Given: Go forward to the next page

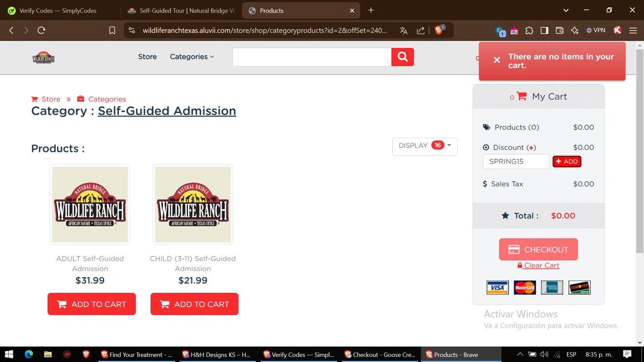Looking at the screenshot, I should coord(26,30).
